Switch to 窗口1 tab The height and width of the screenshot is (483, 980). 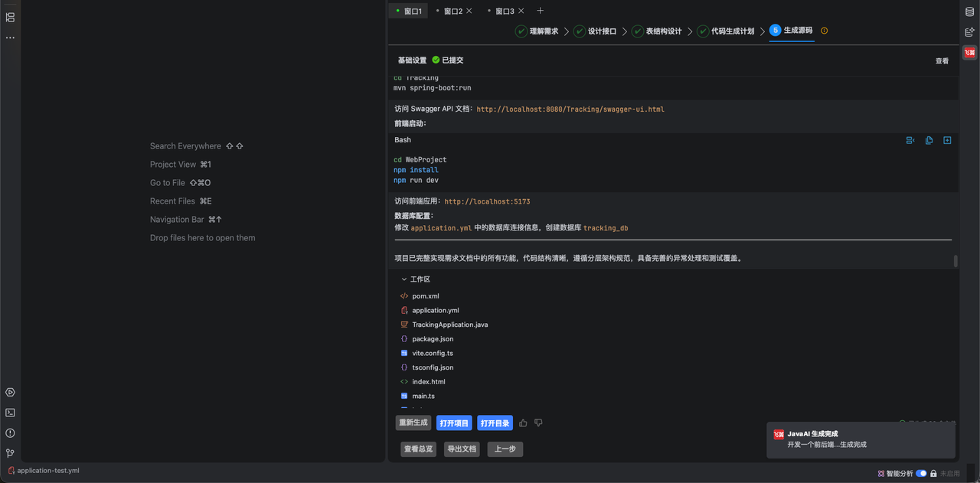(x=408, y=11)
